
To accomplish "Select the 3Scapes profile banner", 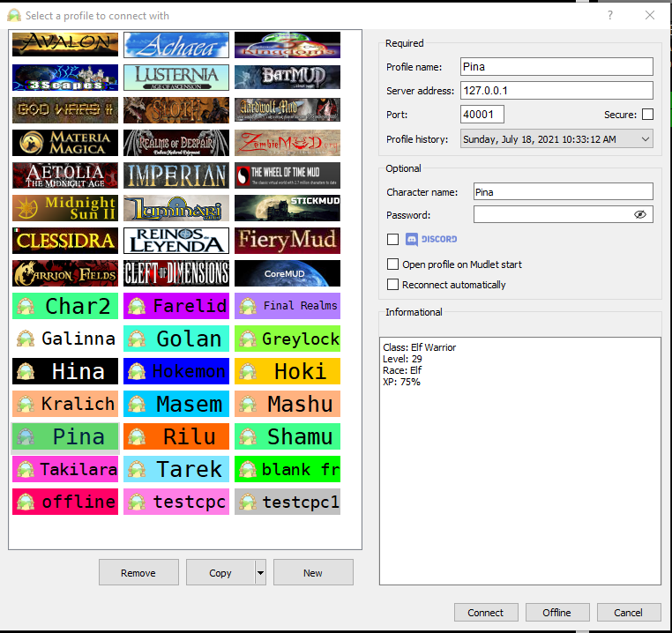I will (x=65, y=78).
